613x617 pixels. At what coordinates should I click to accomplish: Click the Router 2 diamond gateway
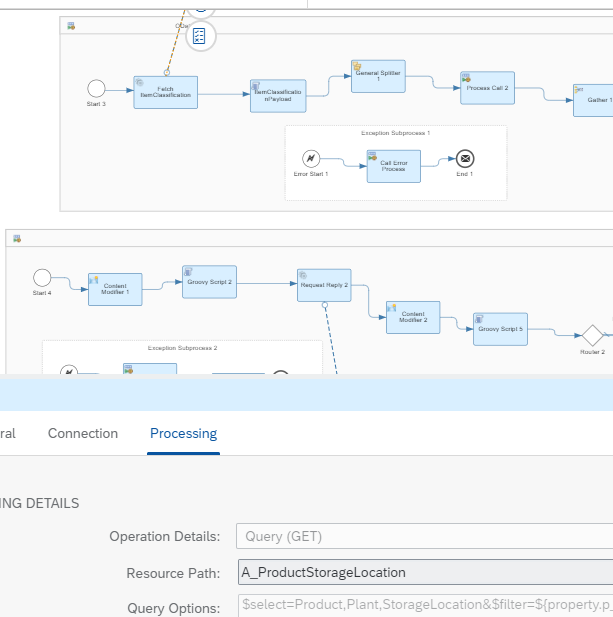593,335
